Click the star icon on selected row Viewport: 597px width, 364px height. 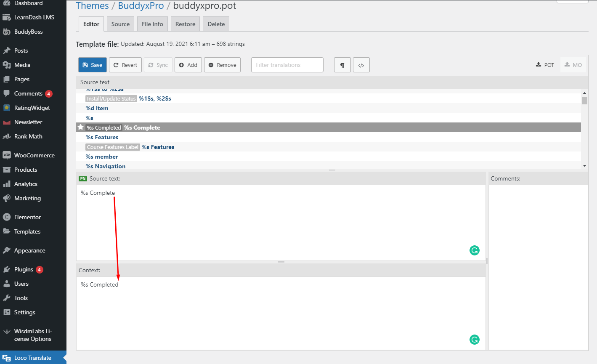pyautogui.click(x=81, y=127)
